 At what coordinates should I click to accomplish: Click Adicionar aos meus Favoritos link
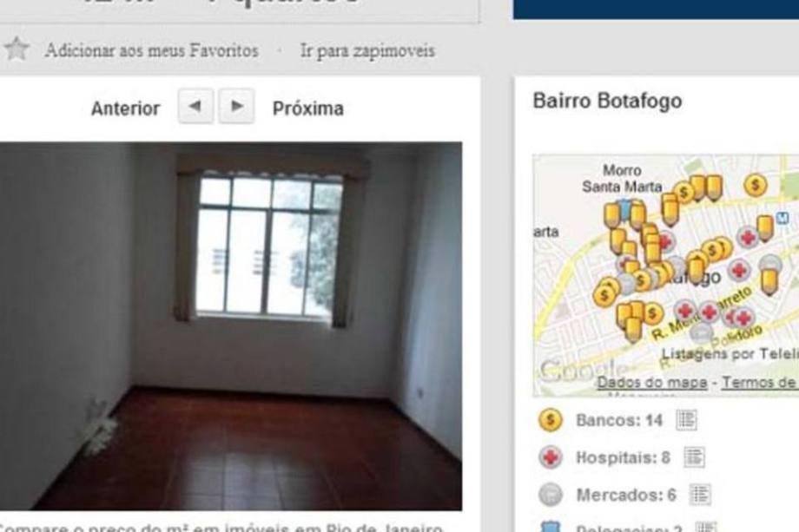pos(151,50)
